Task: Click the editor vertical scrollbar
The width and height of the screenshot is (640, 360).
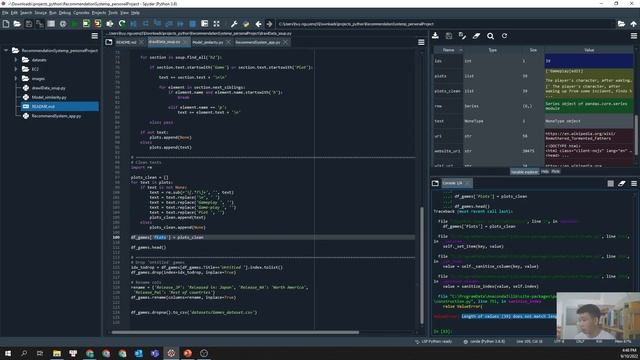Action: 422,265
